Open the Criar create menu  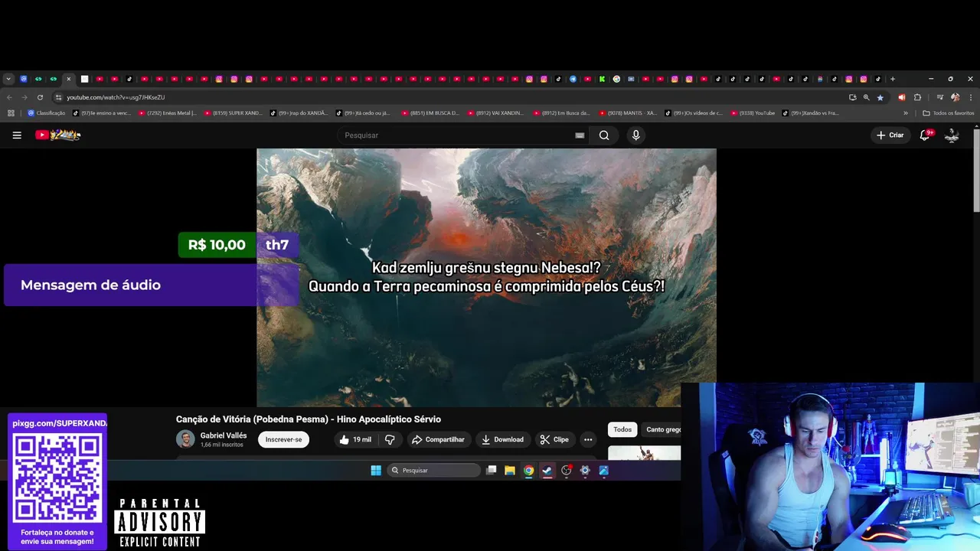coord(890,135)
